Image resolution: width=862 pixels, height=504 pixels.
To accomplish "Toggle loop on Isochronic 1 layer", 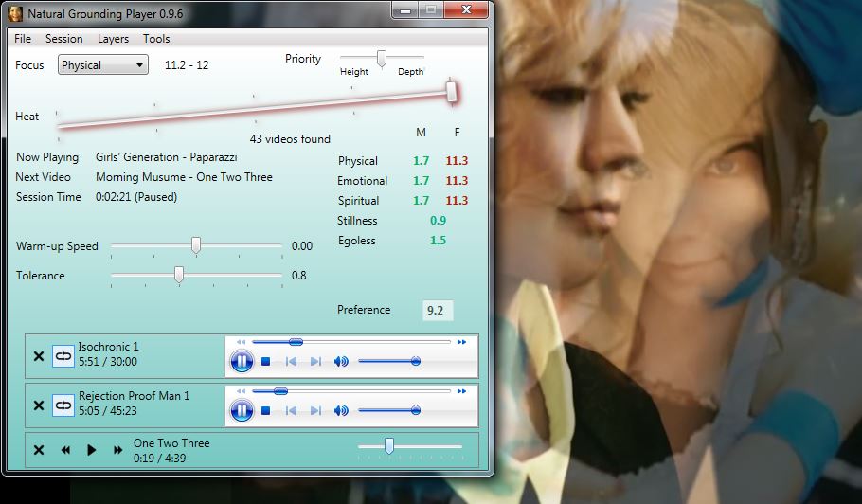I will [63, 356].
